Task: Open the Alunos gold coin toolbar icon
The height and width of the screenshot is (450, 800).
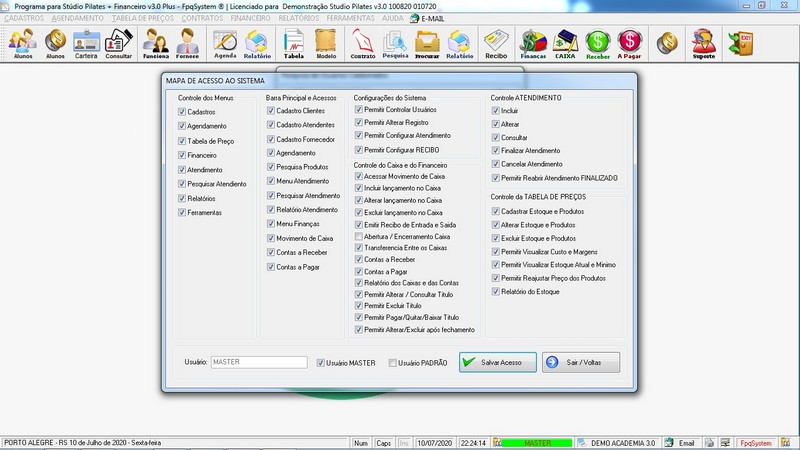Action: coord(55,44)
